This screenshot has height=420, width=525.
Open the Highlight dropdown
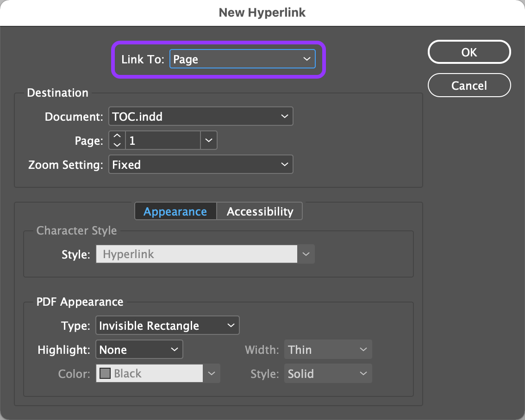(139, 349)
